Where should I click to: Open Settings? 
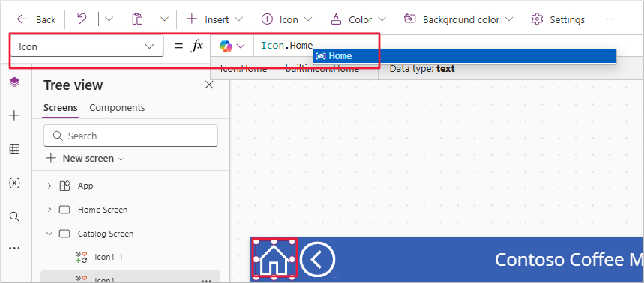pos(558,19)
